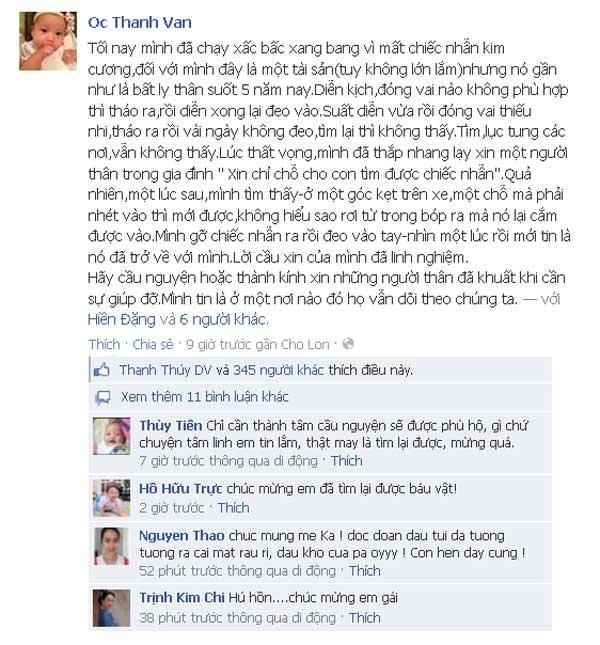Like Hồ Hữu Trực's comment

click(x=233, y=508)
